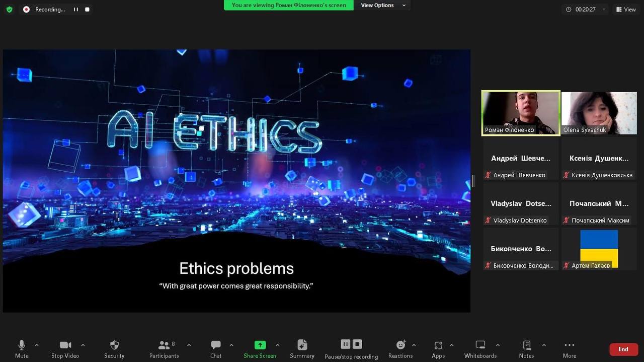Expand the arrow next to Share Screen
Viewport: 644px width, 362px height.
277,345
